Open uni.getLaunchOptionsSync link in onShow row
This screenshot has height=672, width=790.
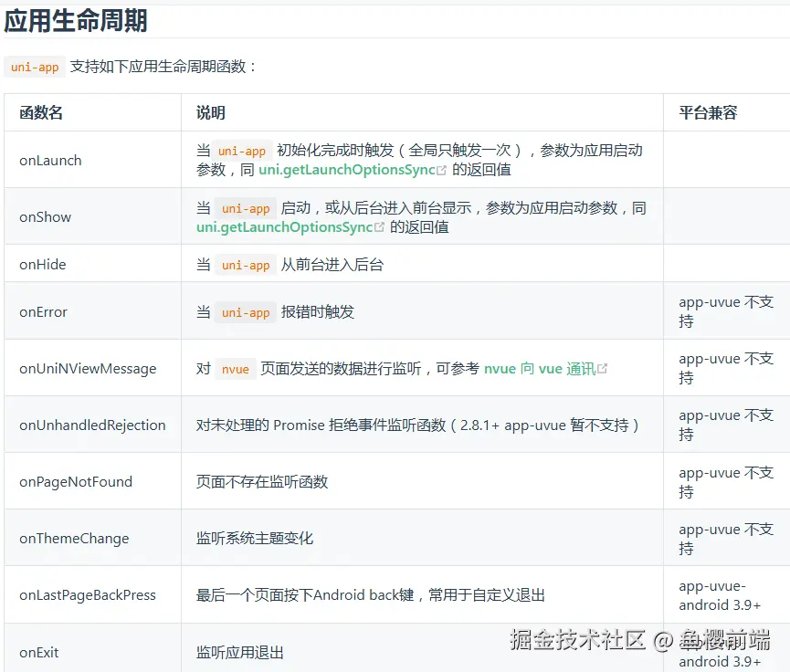[284, 227]
